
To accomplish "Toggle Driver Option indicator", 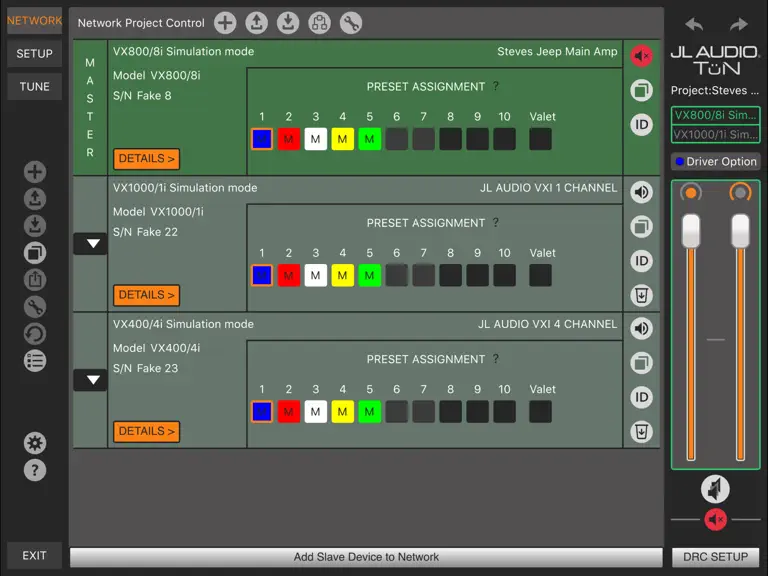I will (x=716, y=162).
